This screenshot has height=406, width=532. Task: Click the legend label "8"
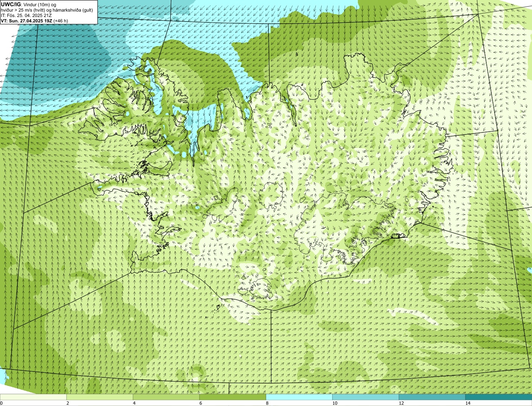[x=267, y=403]
